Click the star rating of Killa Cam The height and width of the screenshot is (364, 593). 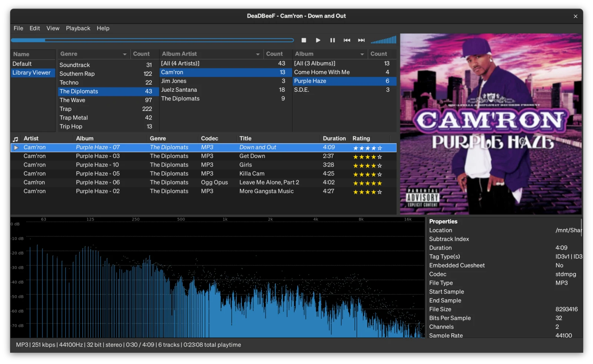[x=367, y=174]
